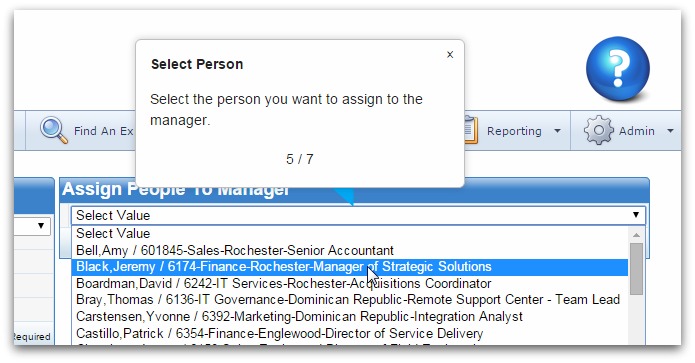The image size is (695, 363).
Task: Choose Bray, Thomas Team Lead option
Action: coord(349,300)
